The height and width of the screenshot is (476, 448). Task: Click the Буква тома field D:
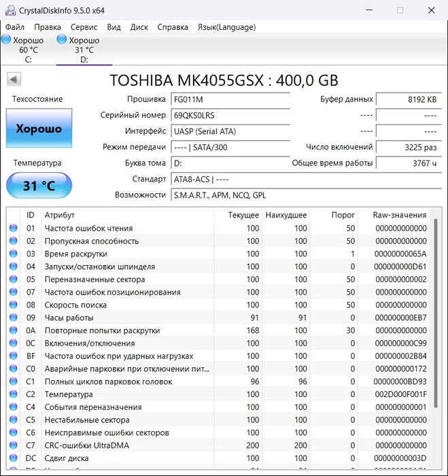point(230,163)
